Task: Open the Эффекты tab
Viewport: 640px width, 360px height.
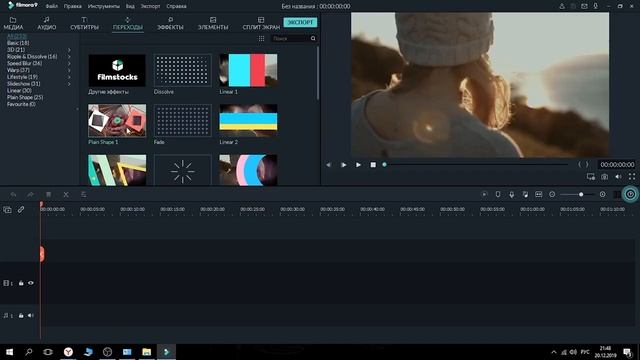Action: (170, 23)
